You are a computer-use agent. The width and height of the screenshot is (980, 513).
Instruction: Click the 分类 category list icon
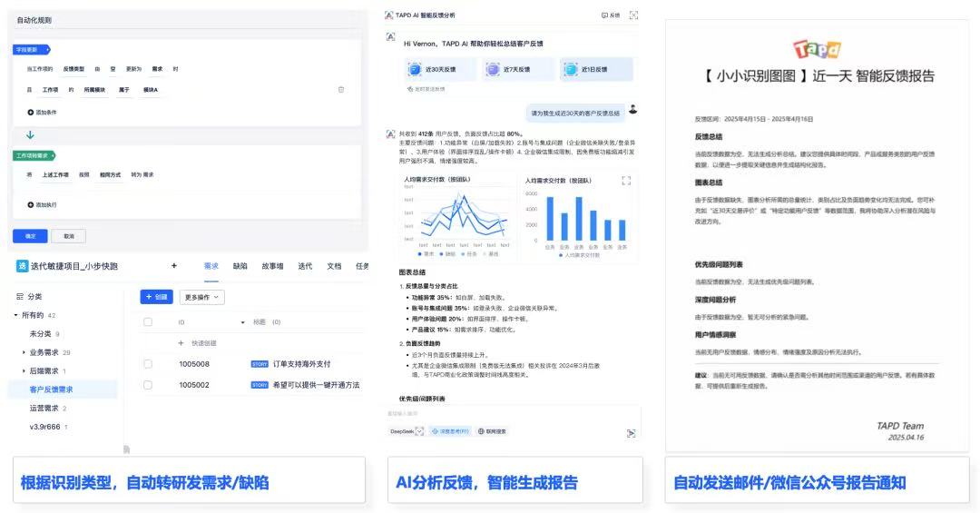(x=20, y=297)
